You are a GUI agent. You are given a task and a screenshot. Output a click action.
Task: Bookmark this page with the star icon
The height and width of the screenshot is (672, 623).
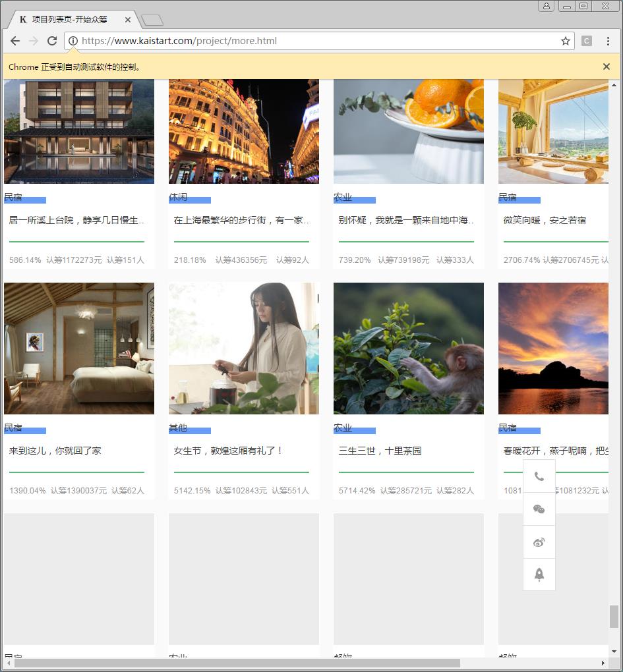click(x=565, y=41)
